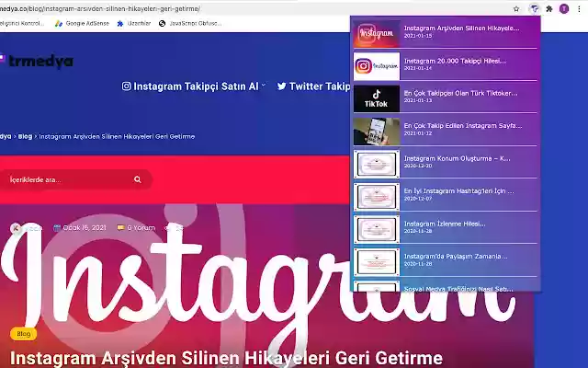Click the phone-in-hand thumbnail in popup

[377, 132]
